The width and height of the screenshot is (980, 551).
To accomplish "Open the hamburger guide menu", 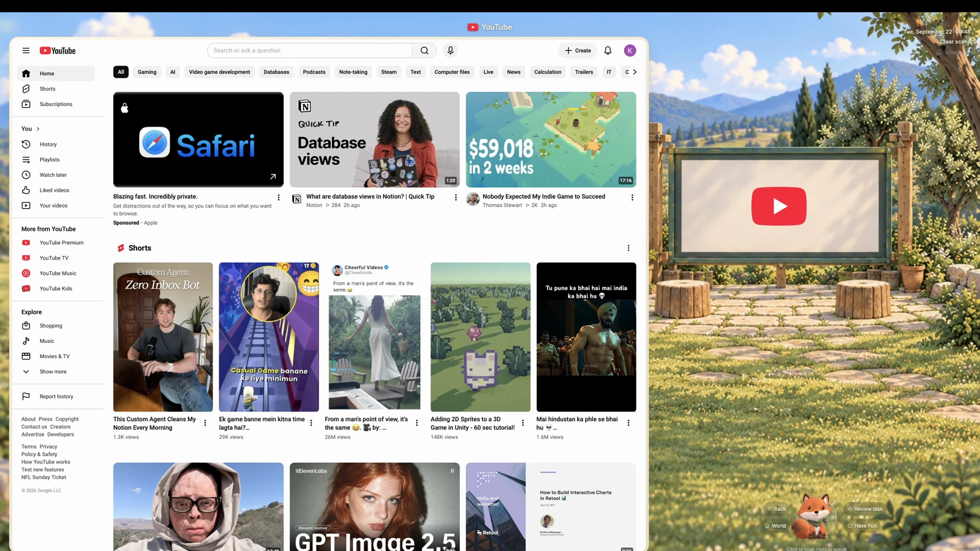I will point(26,51).
